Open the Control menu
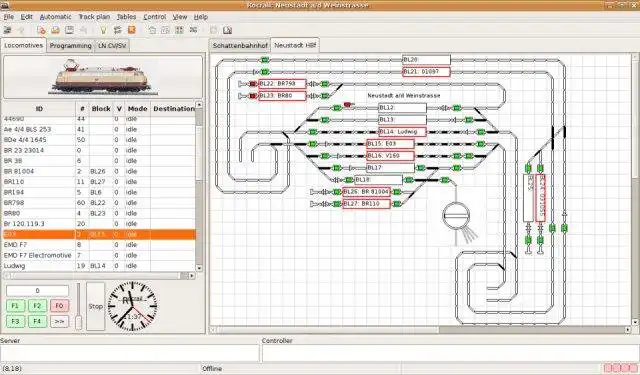Screen dimensions: 640x375 (x=155, y=17)
